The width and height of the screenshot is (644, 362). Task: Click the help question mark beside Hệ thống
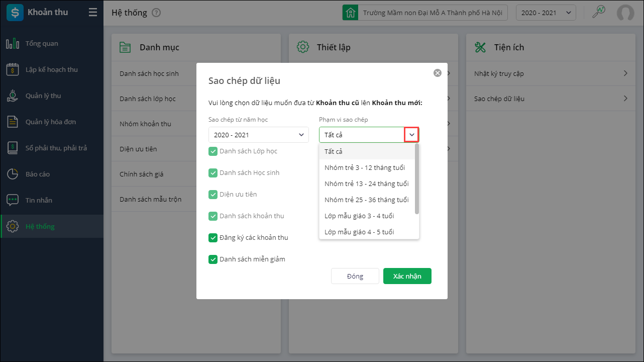156,13
